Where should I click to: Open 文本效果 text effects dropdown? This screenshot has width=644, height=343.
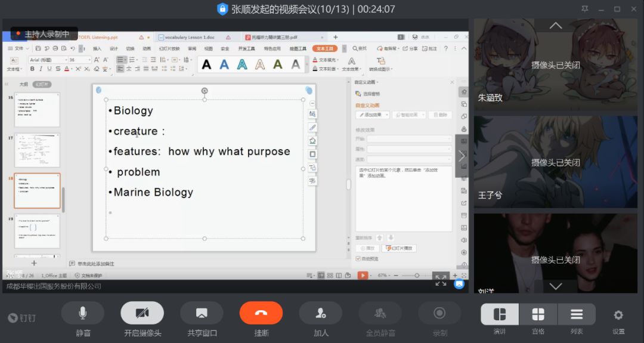tap(352, 64)
